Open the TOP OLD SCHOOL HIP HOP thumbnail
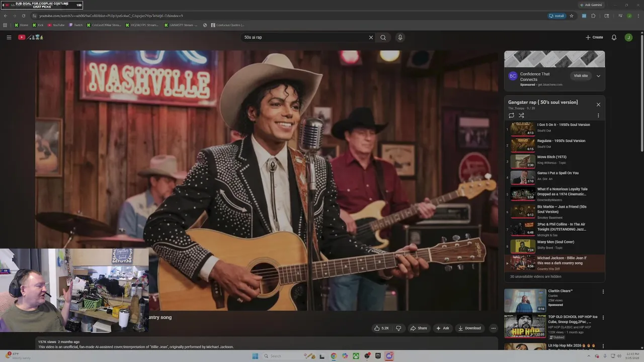 click(x=525, y=326)
